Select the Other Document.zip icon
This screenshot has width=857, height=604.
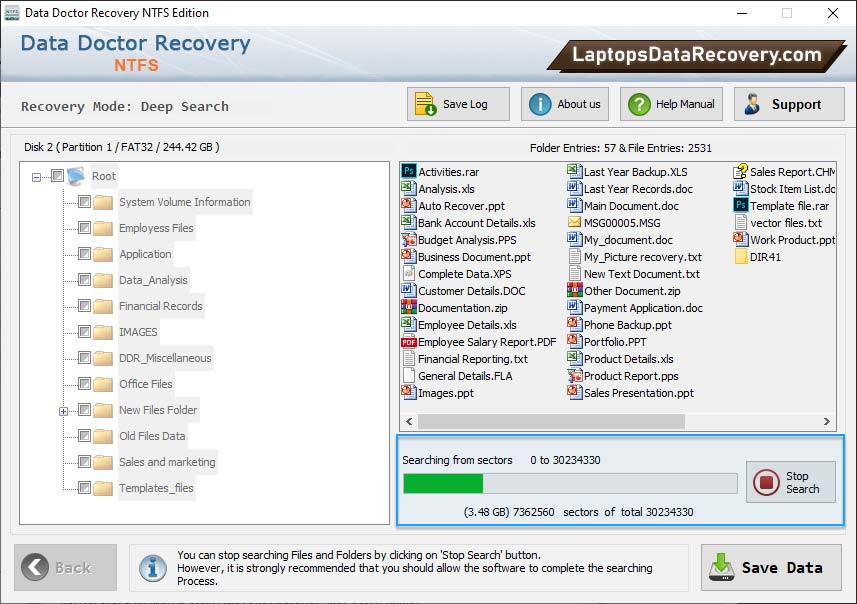574,290
